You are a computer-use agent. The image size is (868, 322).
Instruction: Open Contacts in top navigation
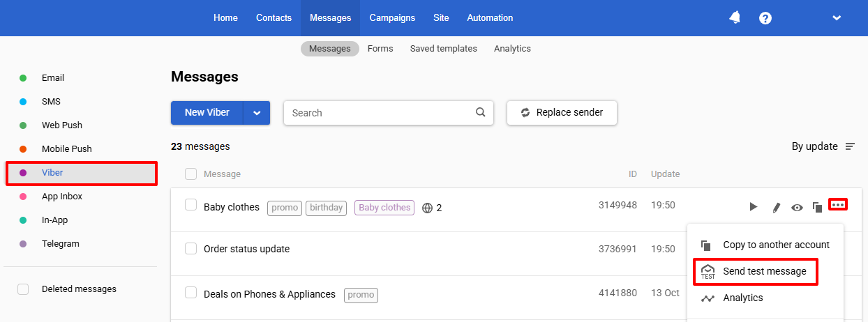pyautogui.click(x=274, y=18)
